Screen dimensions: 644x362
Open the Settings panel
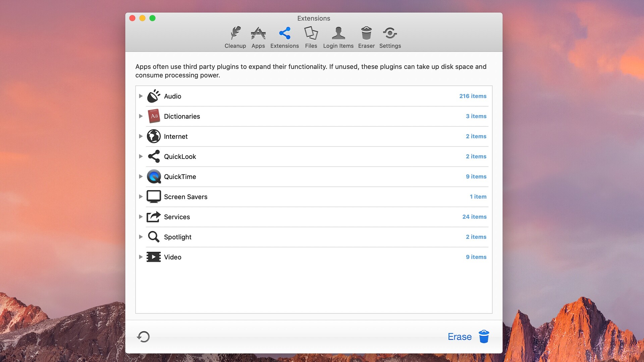click(x=390, y=37)
